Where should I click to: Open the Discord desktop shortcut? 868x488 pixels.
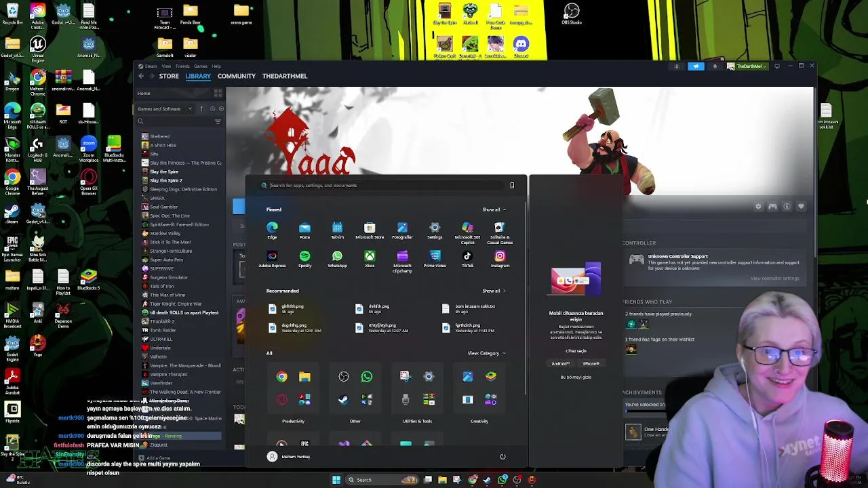click(x=521, y=47)
